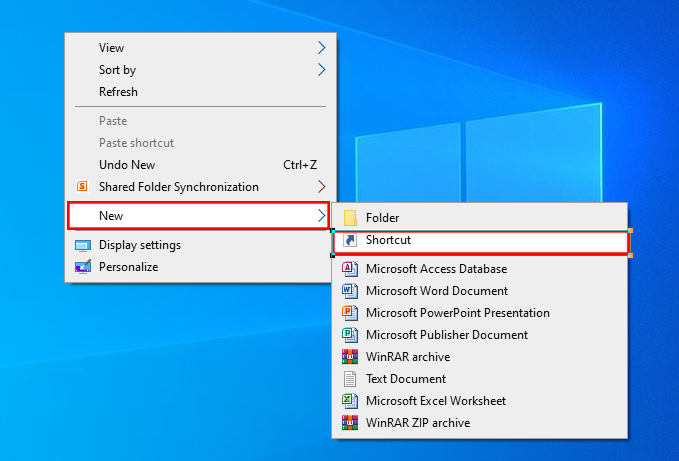Click the Text Document page icon
Viewport: 679px width, 461px height.
pos(350,379)
